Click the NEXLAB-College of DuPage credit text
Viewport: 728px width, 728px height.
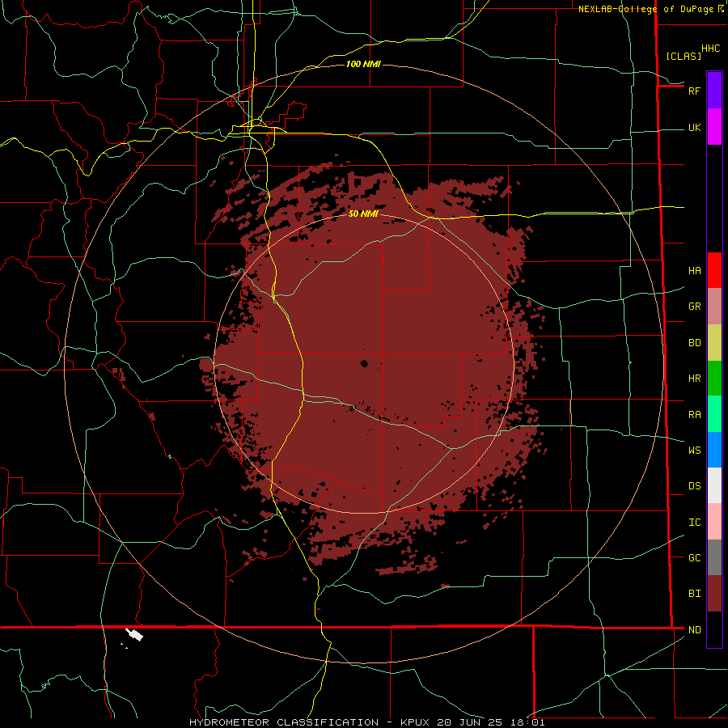pos(645,9)
